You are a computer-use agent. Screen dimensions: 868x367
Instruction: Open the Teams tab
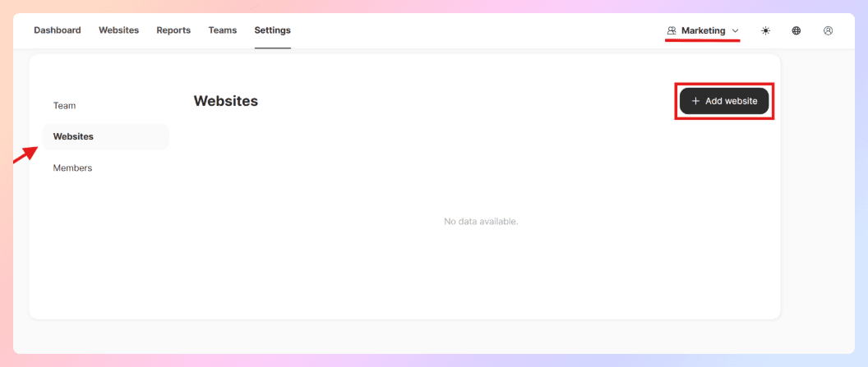[x=222, y=30]
